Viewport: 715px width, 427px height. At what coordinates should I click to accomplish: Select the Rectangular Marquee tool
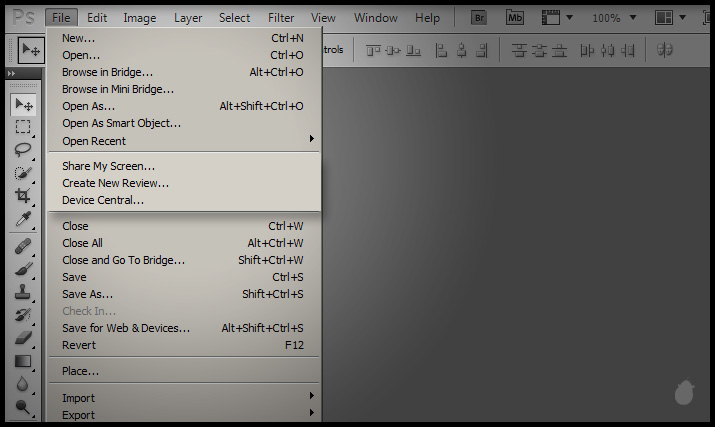23,127
